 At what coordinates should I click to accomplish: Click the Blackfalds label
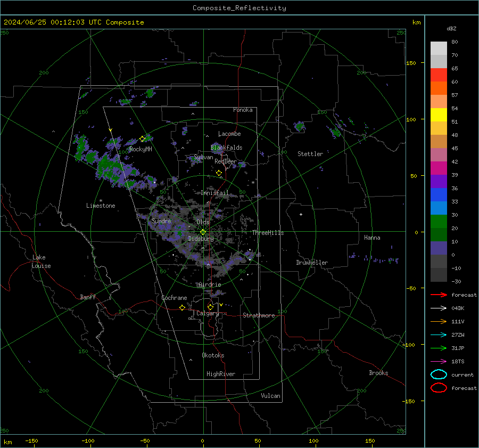(x=226, y=148)
